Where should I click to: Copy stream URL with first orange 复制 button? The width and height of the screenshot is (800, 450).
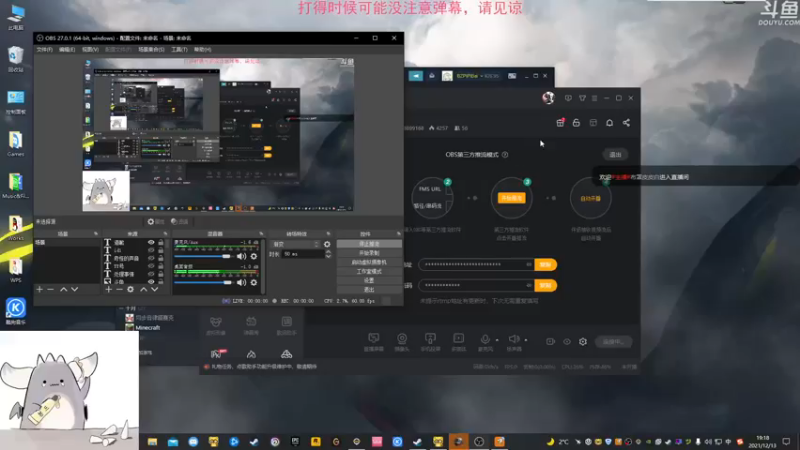(545, 264)
